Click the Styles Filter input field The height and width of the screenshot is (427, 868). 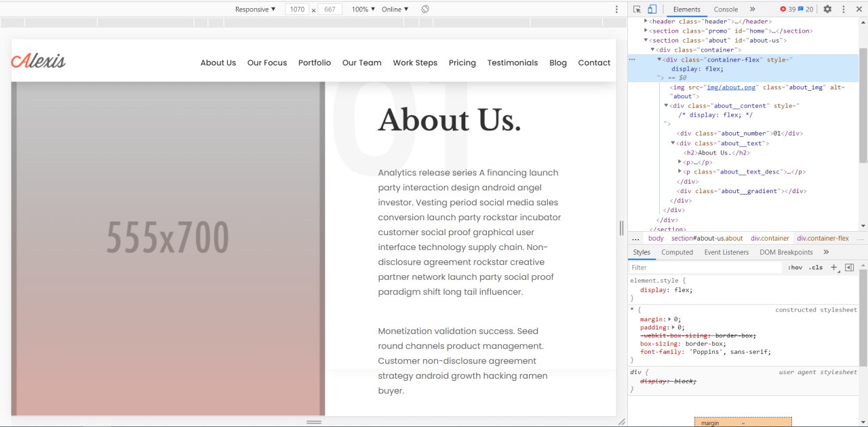(x=705, y=268)
